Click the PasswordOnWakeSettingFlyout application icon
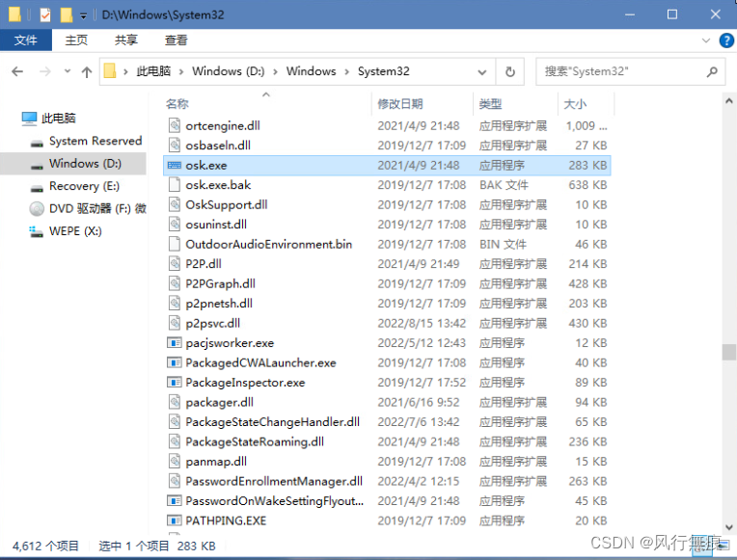 coord(175,501)
